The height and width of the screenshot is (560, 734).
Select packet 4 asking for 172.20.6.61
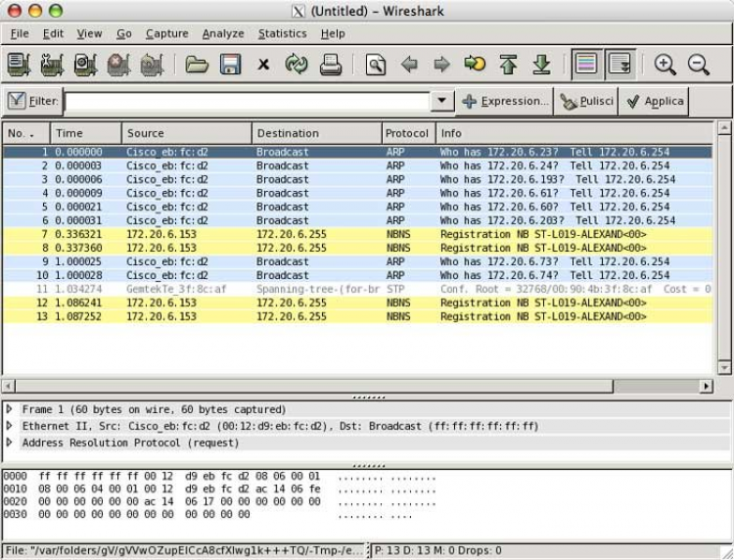point(357,193)
